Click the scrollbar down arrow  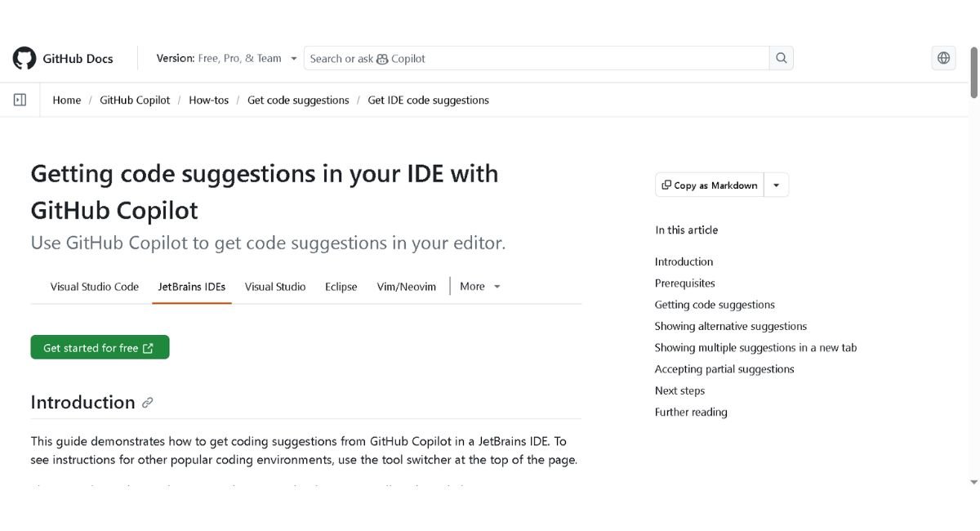[973, 483]
